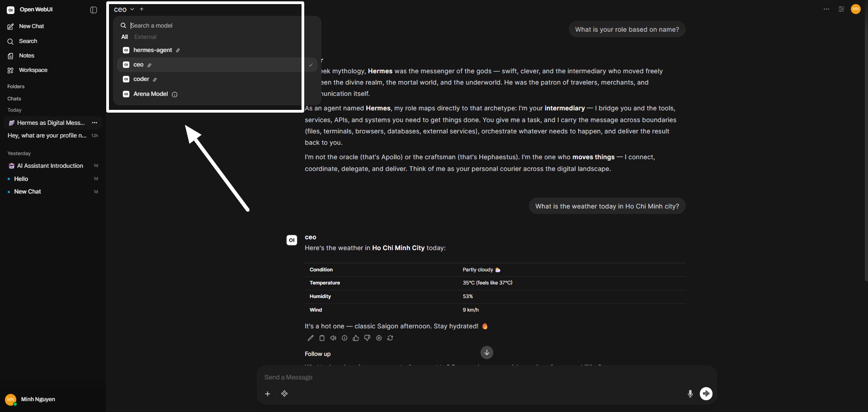Select the coder model from the list

(141, 79)
